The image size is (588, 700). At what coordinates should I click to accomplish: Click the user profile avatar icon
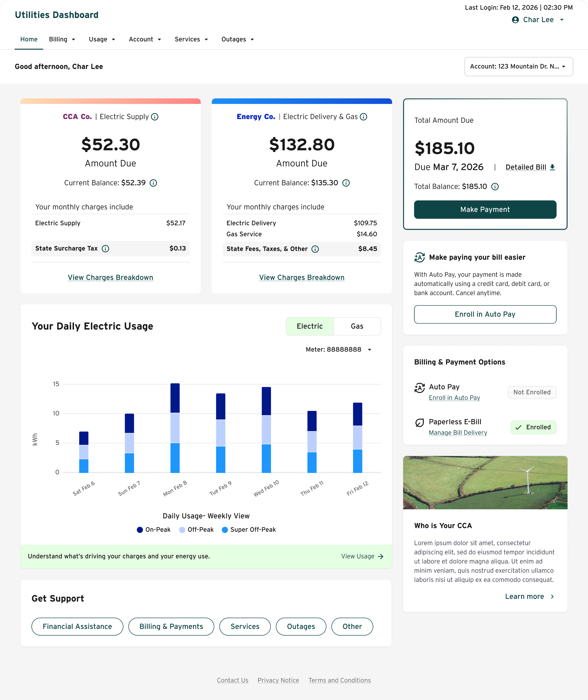pyautogui.click(x=515, y=20)
